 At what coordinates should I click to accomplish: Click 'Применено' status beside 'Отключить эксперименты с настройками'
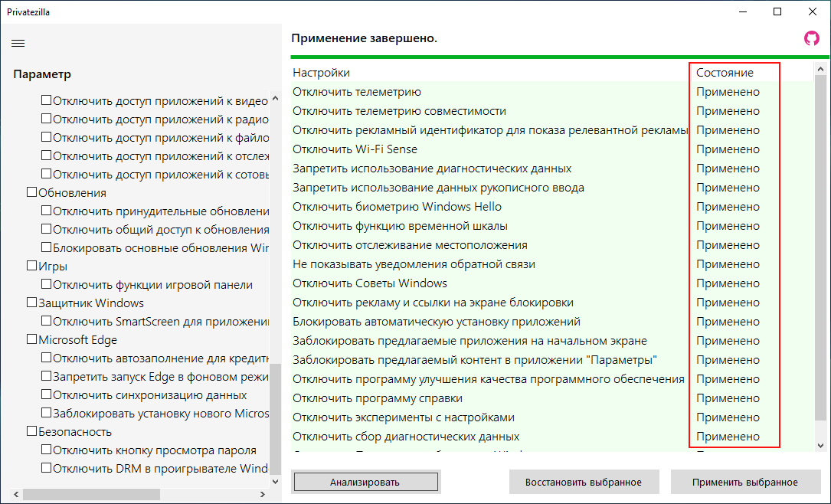pos(728,417)
